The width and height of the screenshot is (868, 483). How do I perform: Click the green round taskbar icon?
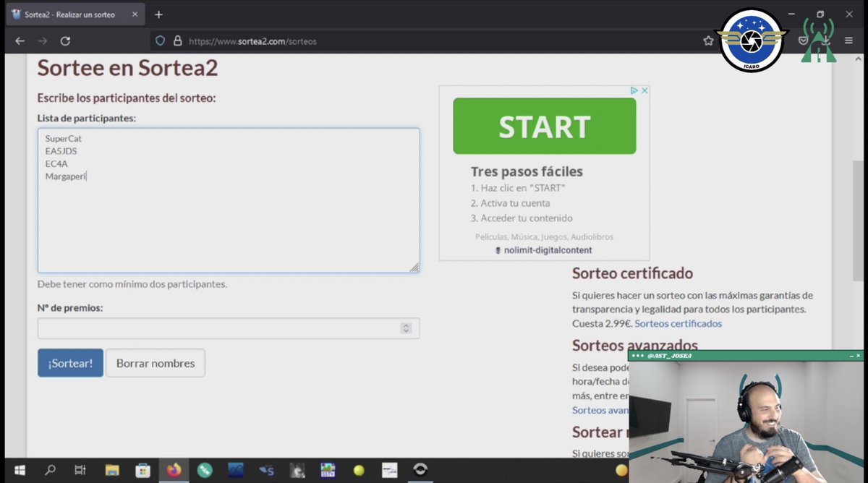pyautogui.click(x=205, y=470)
